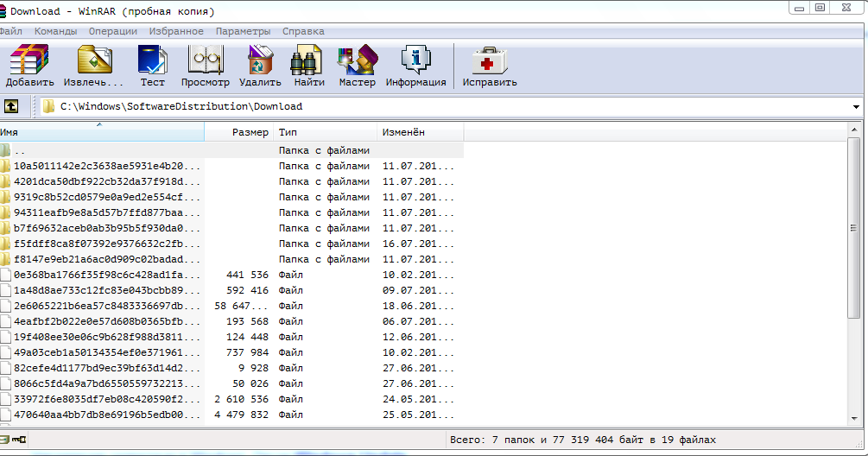
Task: Click the date 12.06.201... cell
Action: click(418, 337)
